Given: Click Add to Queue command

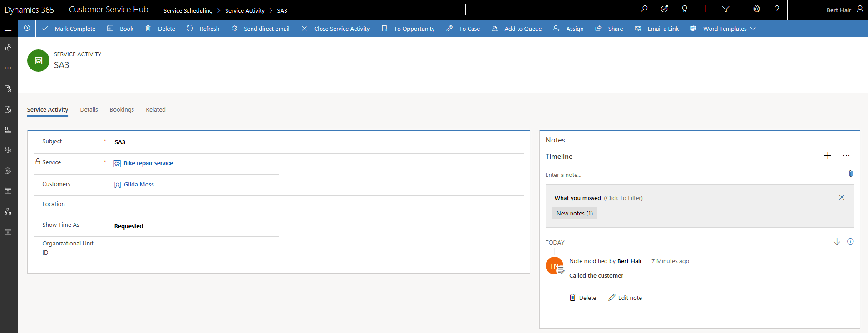Looking at the screenshot, I should point(517,29).
